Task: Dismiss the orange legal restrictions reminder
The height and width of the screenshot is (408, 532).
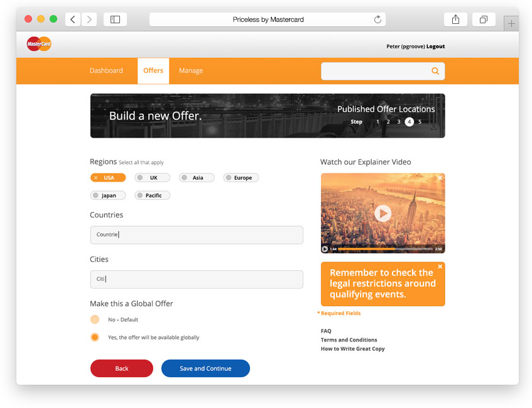Action: pos(440,267)
